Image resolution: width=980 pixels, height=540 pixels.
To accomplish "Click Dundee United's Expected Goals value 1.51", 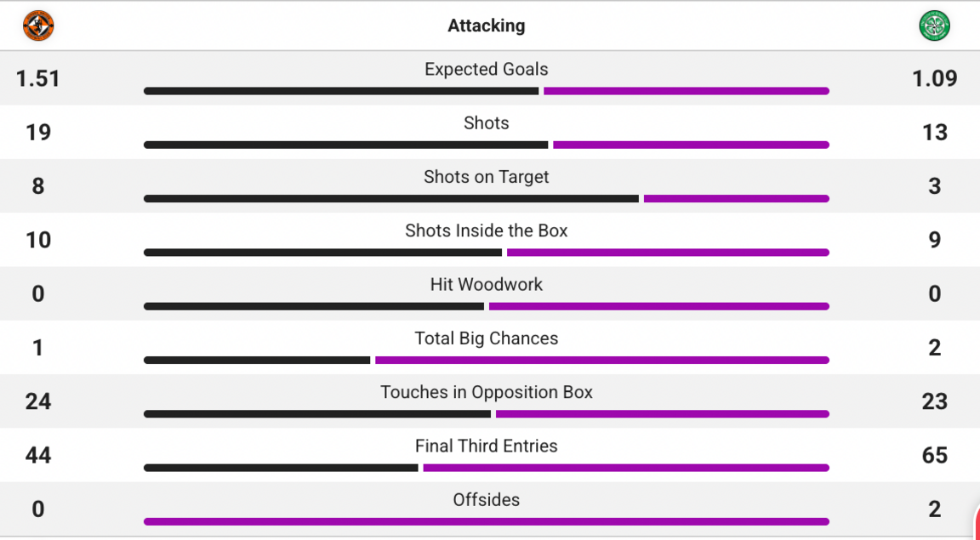I will pyautogui.click(x=38, y=78).
